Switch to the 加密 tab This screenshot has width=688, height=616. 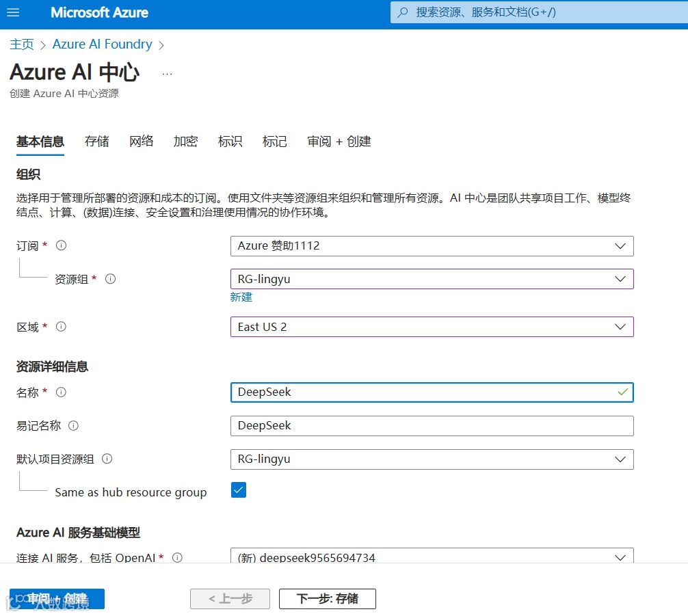point(185,142)
